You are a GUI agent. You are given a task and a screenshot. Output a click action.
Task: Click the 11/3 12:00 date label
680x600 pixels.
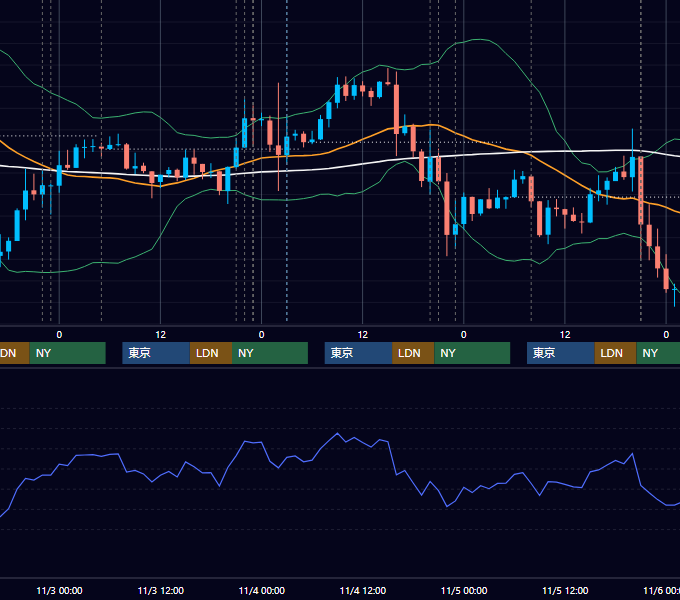(160, 590)
